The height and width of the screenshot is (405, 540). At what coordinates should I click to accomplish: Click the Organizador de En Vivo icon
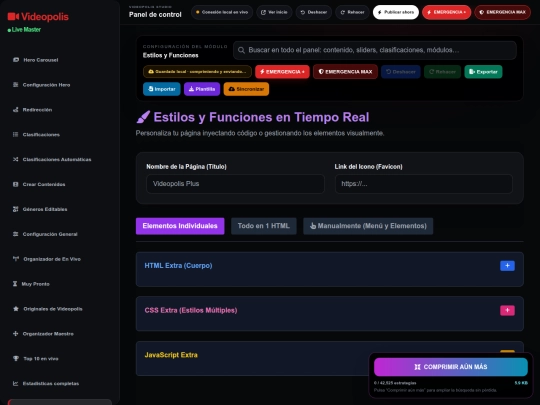pyautogui.click(x=16, y=259)
